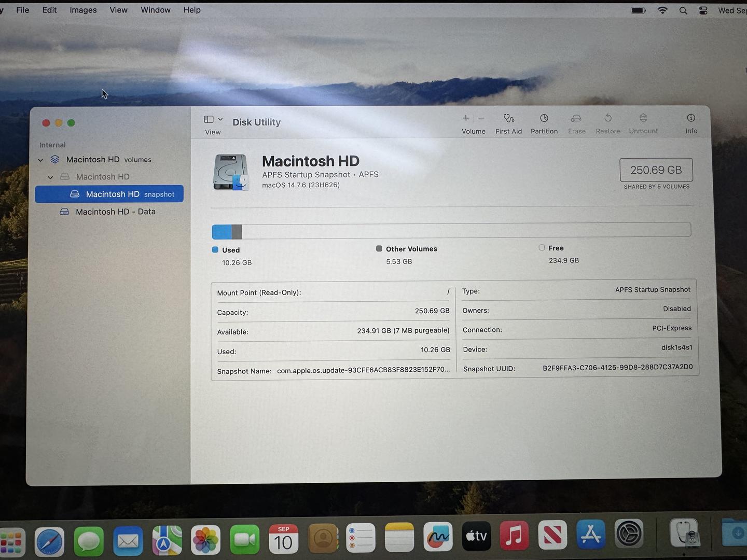Click Disk Utility icon in the Dock
Image resolution: width=747 pixels, height=560 pixels.
coord(684,533)
